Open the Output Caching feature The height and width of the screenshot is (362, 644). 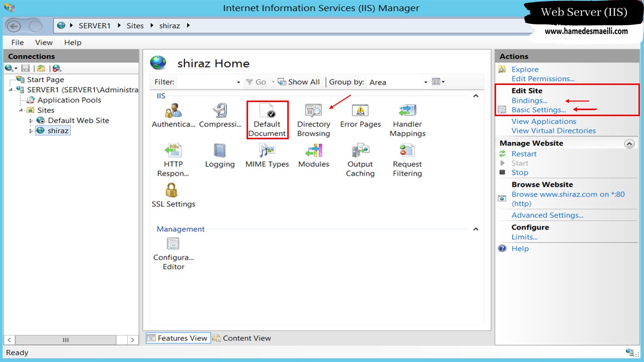[x=360, y=160]
